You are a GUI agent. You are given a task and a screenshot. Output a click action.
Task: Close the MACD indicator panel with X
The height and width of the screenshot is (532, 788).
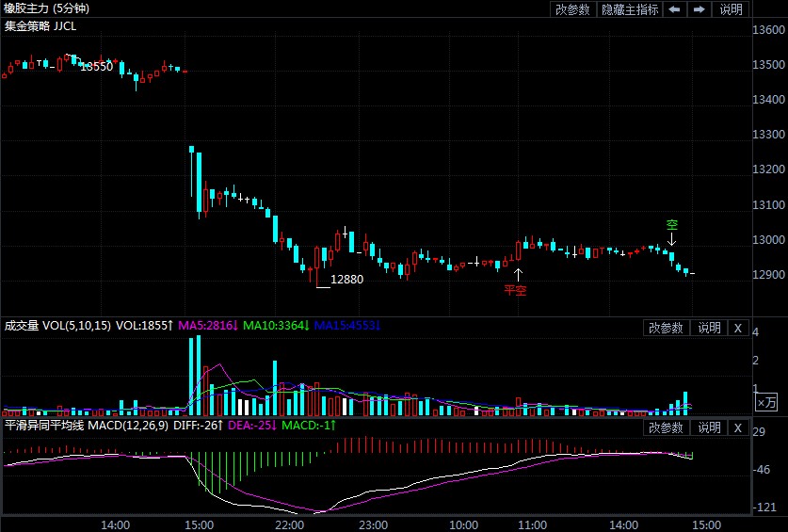[x=738, y=427]
